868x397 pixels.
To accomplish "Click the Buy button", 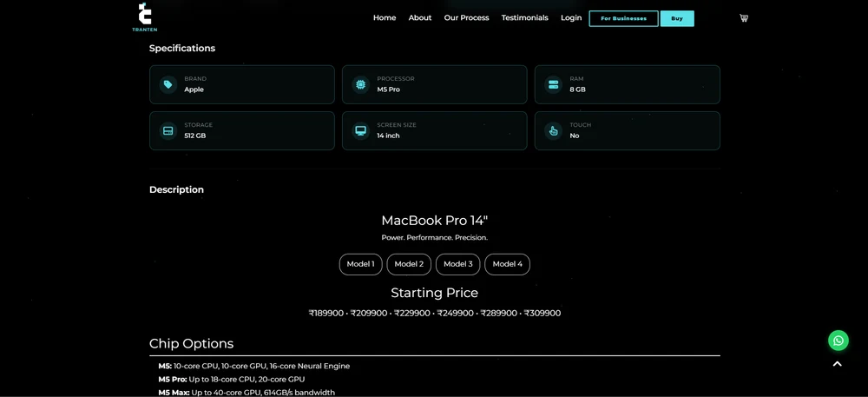I will (677, 18).
